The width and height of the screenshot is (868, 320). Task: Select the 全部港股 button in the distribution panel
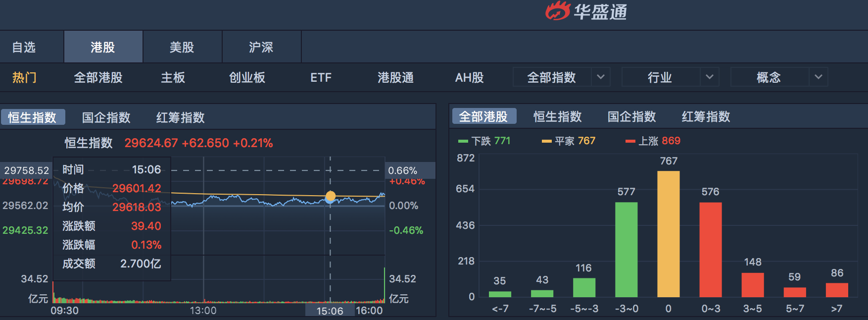pyautogui.click(x=483, y=116)
